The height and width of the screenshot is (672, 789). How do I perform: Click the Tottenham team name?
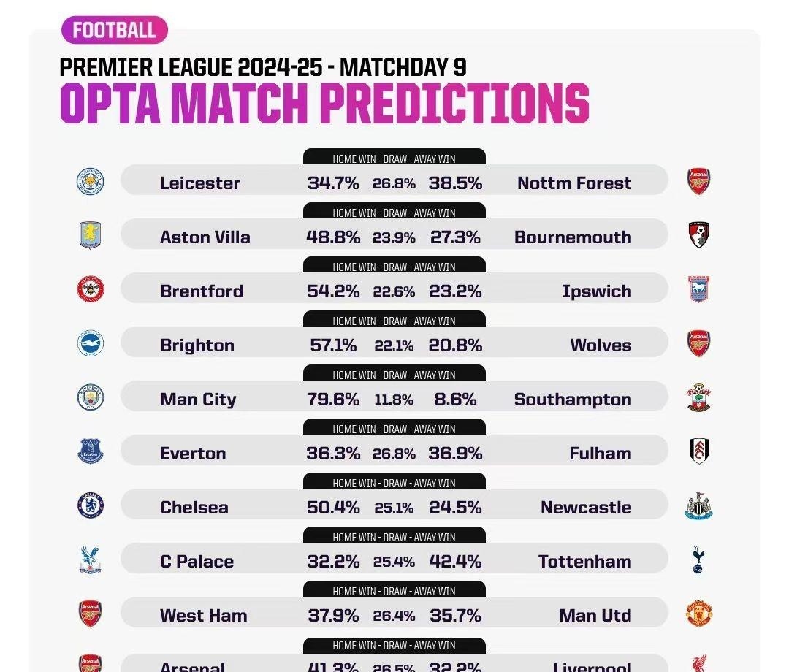pyautogui.click(x=584, y=562)
